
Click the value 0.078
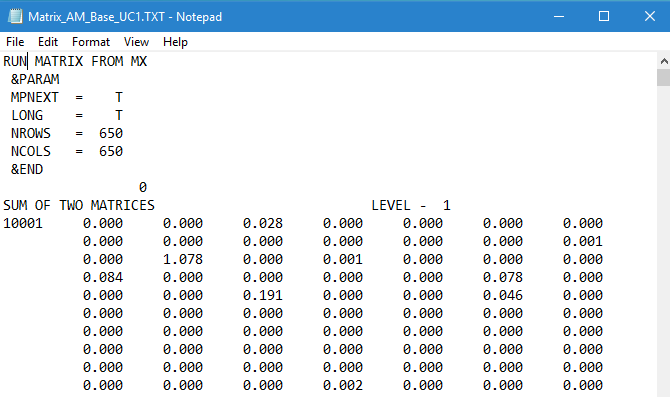point(503,277)
